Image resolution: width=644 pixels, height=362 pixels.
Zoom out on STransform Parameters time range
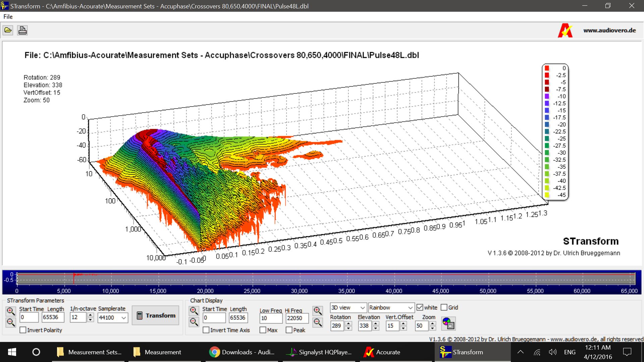[11, 322]
